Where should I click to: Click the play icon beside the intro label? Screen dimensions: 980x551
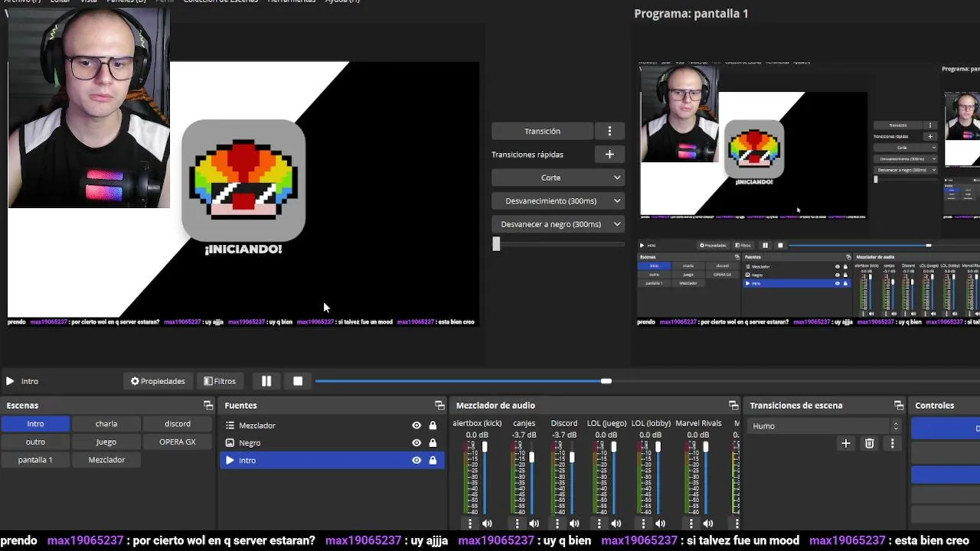pyautogui.click(x=10, y=381)
